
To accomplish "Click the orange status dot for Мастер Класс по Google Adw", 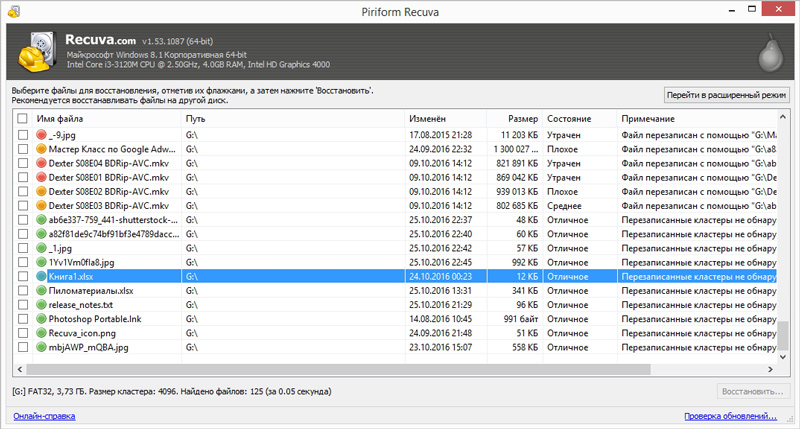I will pos(41,149).
